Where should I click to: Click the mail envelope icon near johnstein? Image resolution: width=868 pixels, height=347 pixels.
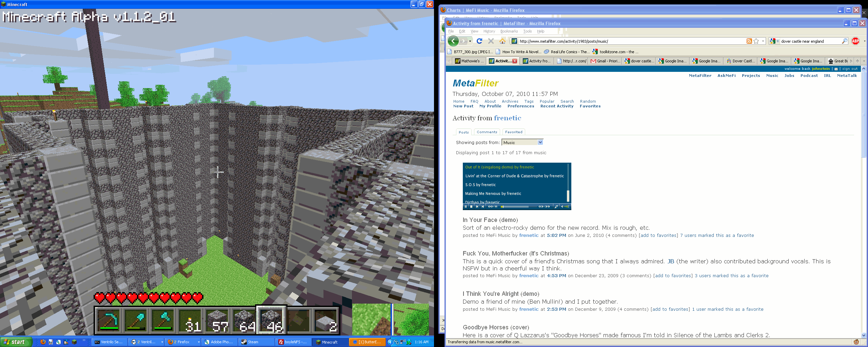(836, 69)
